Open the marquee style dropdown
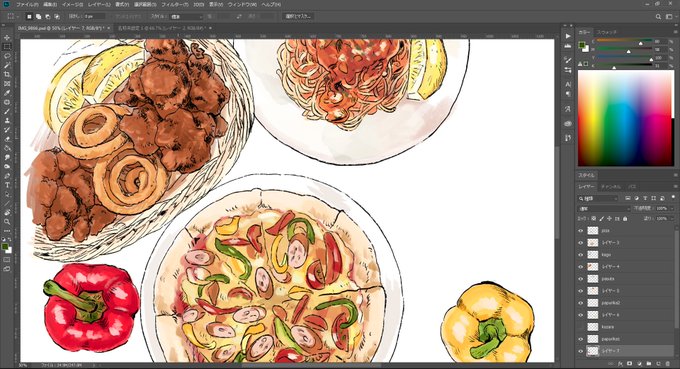The height and width of the screenshot is (369, 680). 186,16
